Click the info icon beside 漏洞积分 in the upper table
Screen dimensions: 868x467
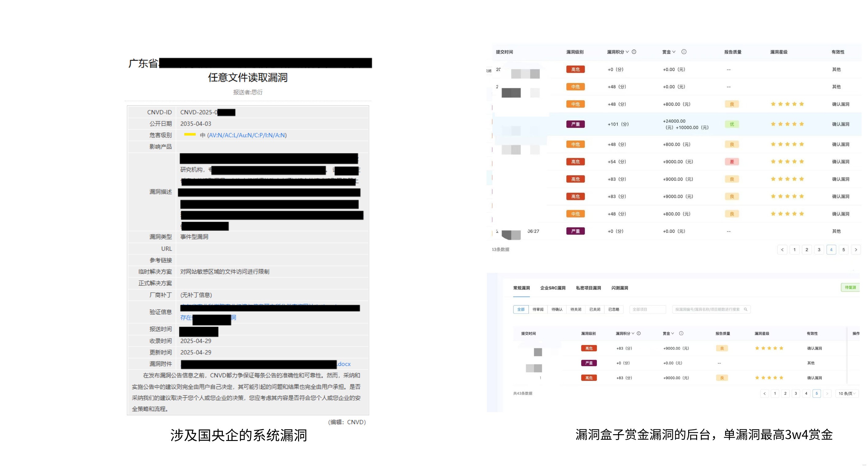click(x=634, y=52)
